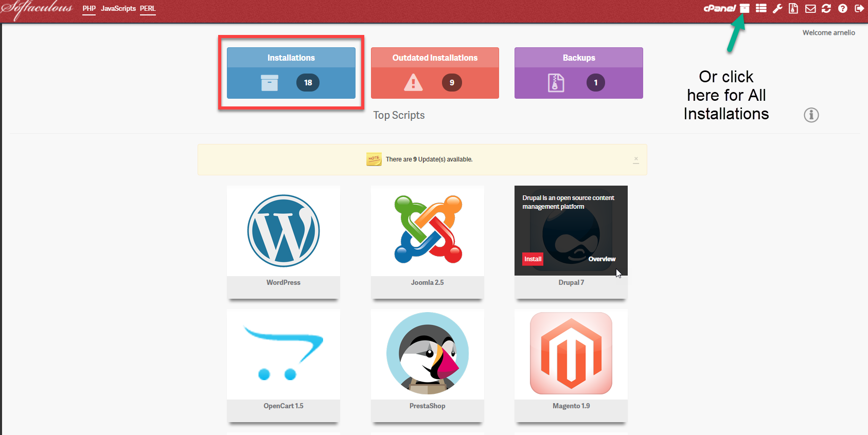Log out using the exit arrow icon
Image resolution: width=868 pixels, height=435 pixels.
click(x=859, y=8)
